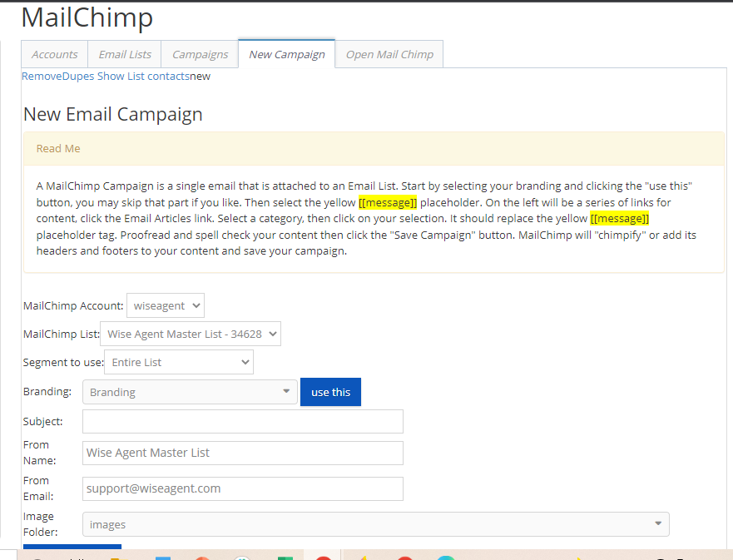733x560 pixels.
Task: Click the first yellow [[message]] placeholder text
Action: [388, 202]
